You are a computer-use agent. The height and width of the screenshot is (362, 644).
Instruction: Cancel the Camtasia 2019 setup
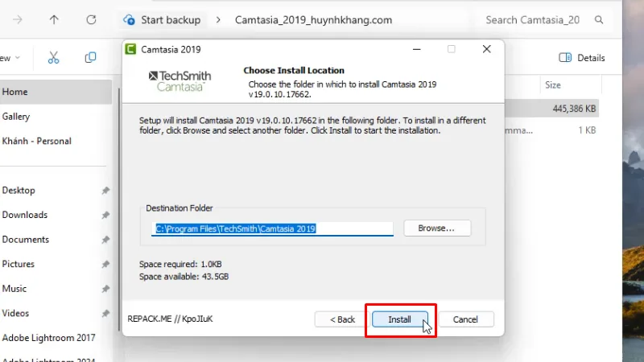[465, 319]
